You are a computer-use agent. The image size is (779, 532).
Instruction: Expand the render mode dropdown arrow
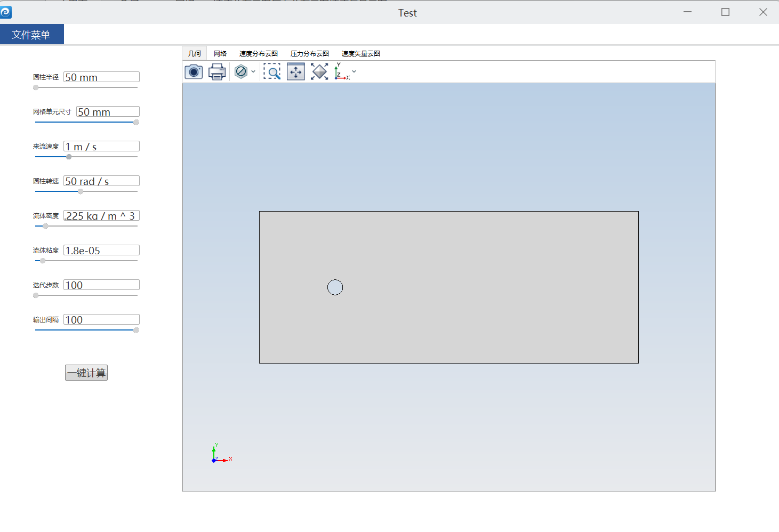[253, 71]
